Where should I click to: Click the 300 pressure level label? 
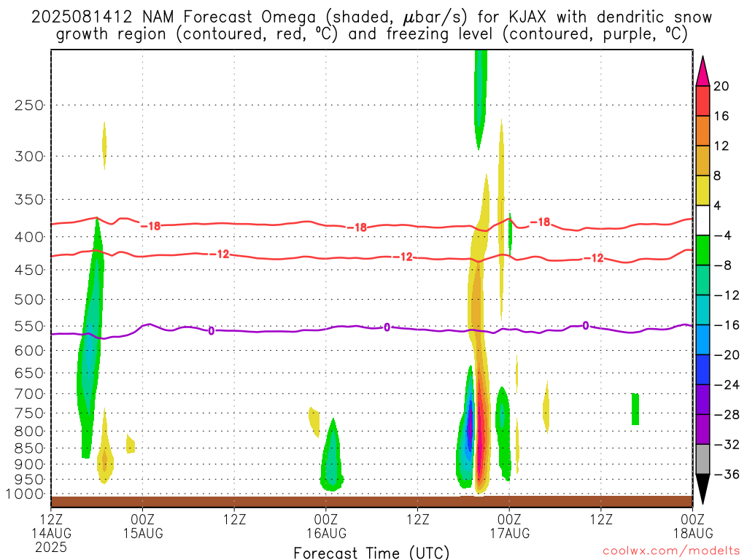[x=29, y=156]
